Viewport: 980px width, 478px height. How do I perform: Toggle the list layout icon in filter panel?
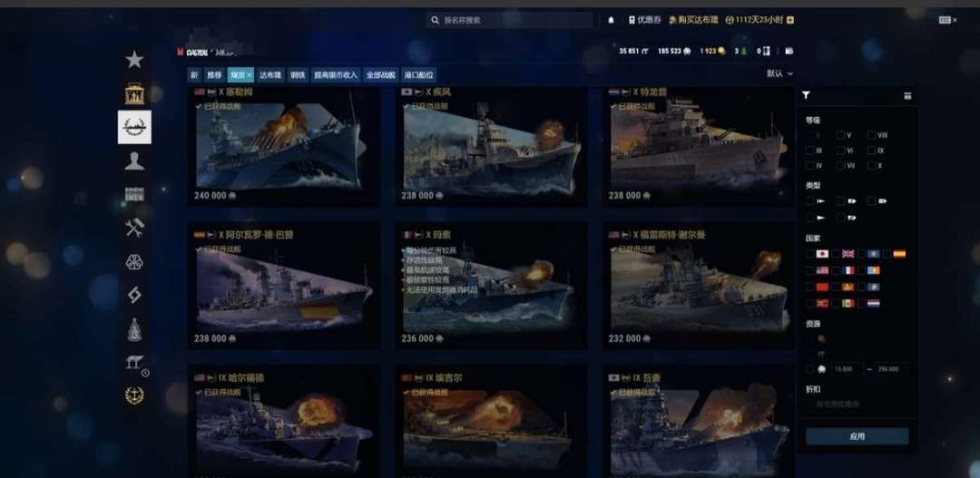click(x=907, y=95)
